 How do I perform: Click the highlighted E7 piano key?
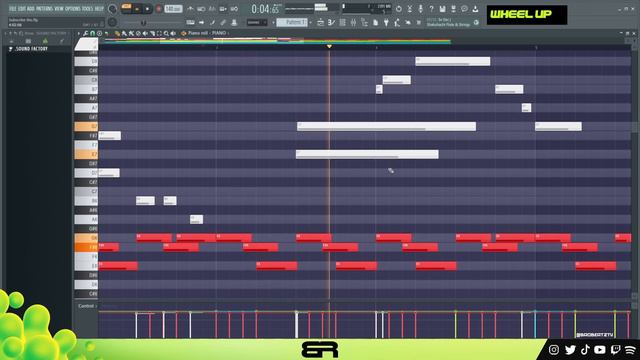tap(86, 154)
